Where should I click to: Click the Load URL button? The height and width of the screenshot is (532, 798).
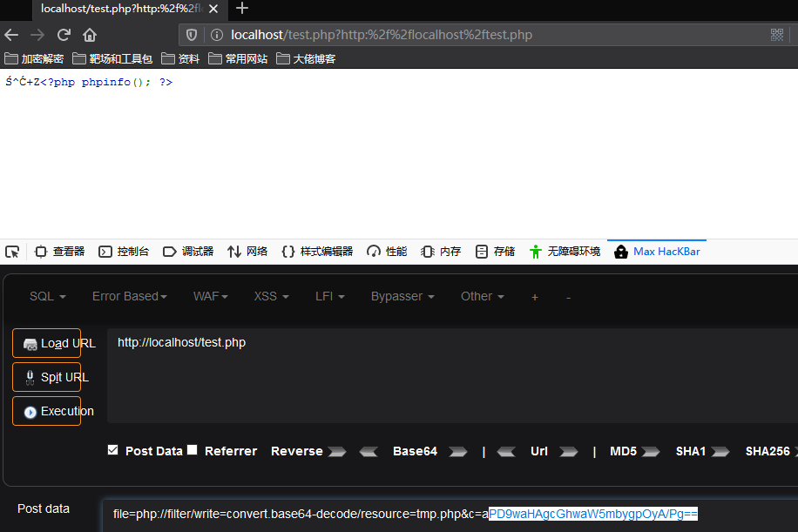[46, 343]
